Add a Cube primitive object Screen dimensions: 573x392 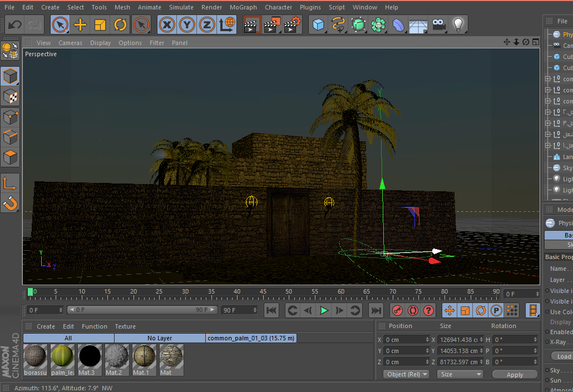[x=318, y=25]
